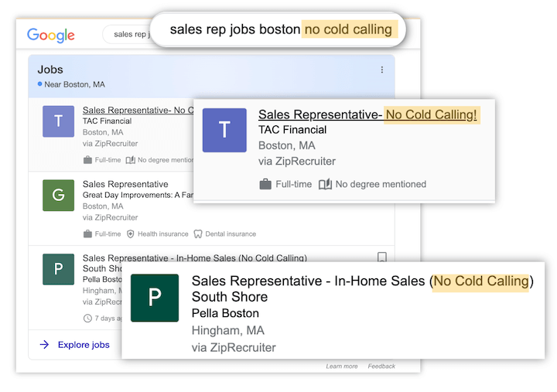Save the Pella job with bookmark icon
Viewport: 557px width, 392px height.
coord(381,257)
